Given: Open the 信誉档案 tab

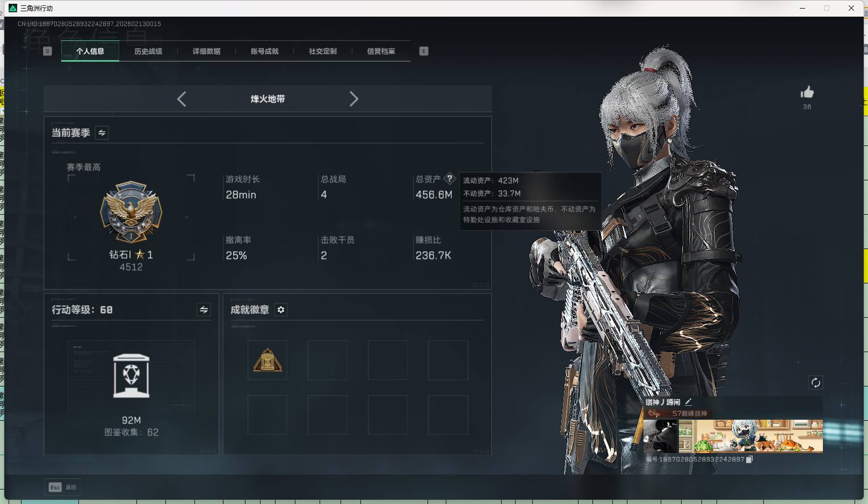Looking at the screenshot, I should coord(380,51).
